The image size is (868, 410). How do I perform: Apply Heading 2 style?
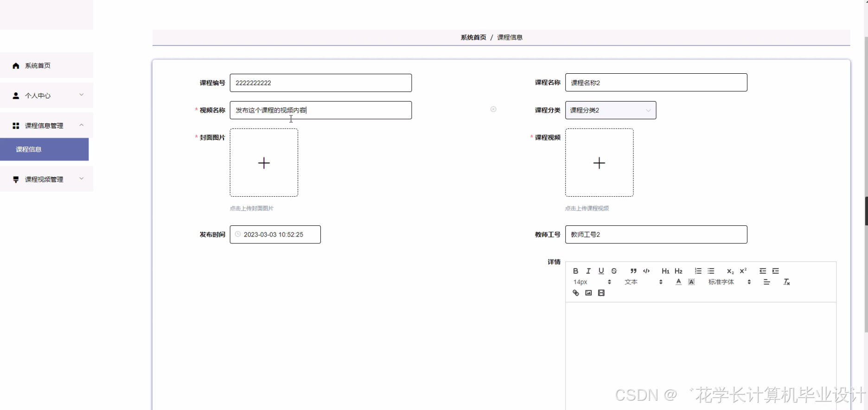678,271
